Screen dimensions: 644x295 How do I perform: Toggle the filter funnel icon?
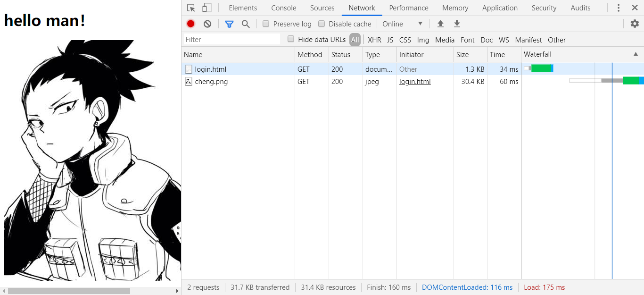click(x=229, y=24)
